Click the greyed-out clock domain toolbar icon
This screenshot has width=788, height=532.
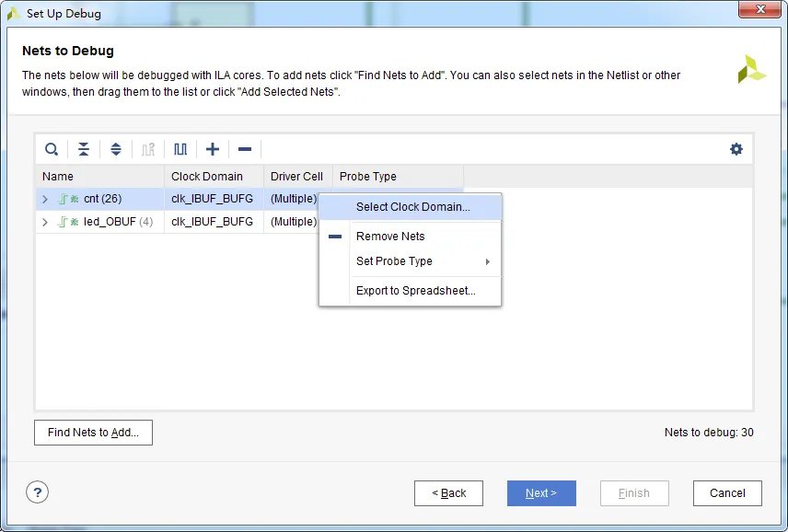pos(148,149)
